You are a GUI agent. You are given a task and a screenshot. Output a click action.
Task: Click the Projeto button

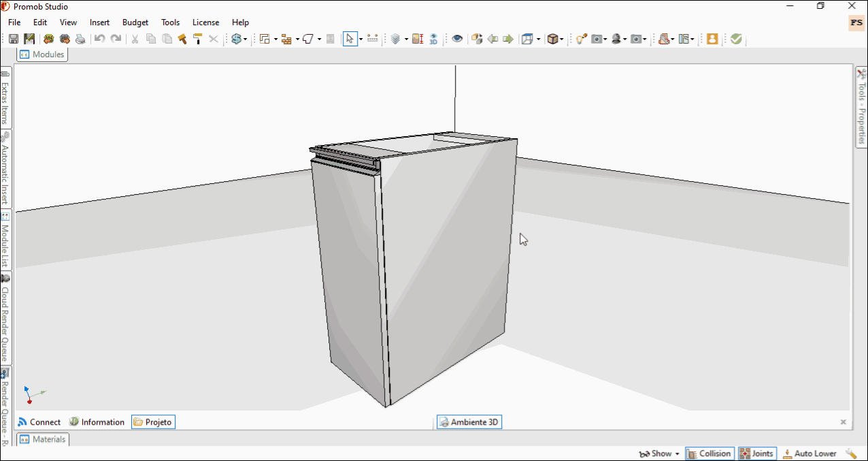coord(153,422)
